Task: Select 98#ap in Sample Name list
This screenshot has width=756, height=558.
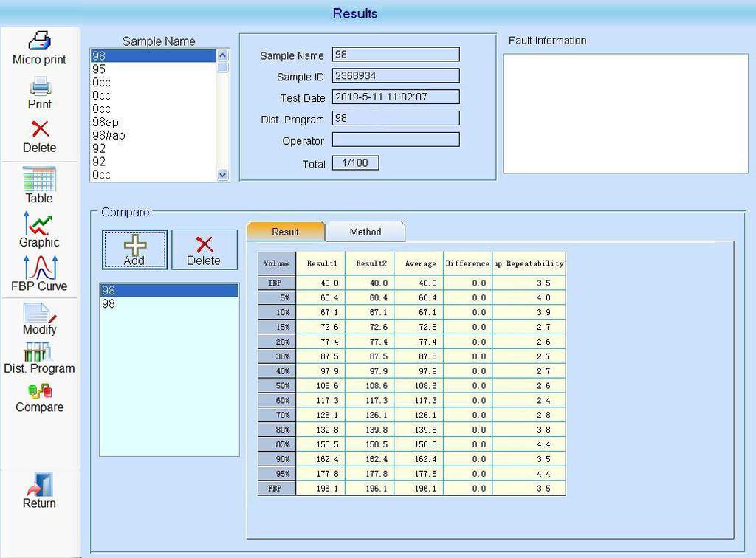Action: [x=109, y=135]
